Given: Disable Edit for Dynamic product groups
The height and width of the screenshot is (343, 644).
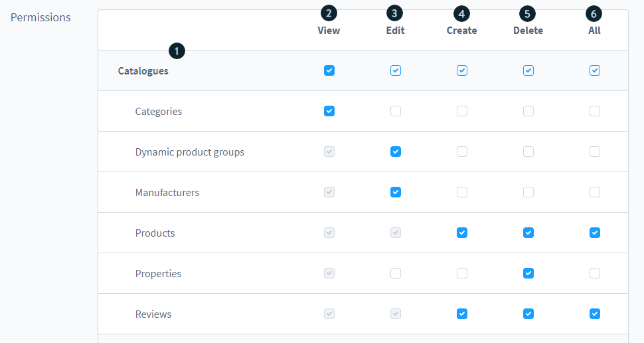Looking at the screenshot, I should pyautogui.click(x=396, y=152).
